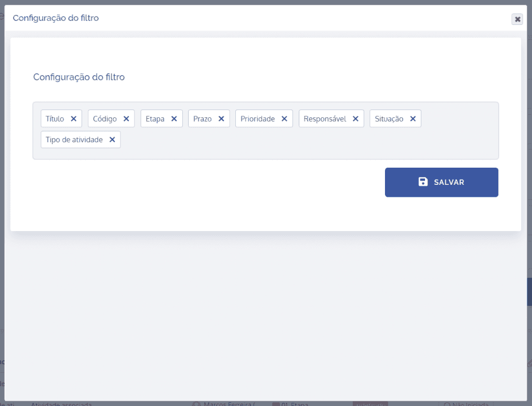Remove the Responsável filter tag

point(355,119)
